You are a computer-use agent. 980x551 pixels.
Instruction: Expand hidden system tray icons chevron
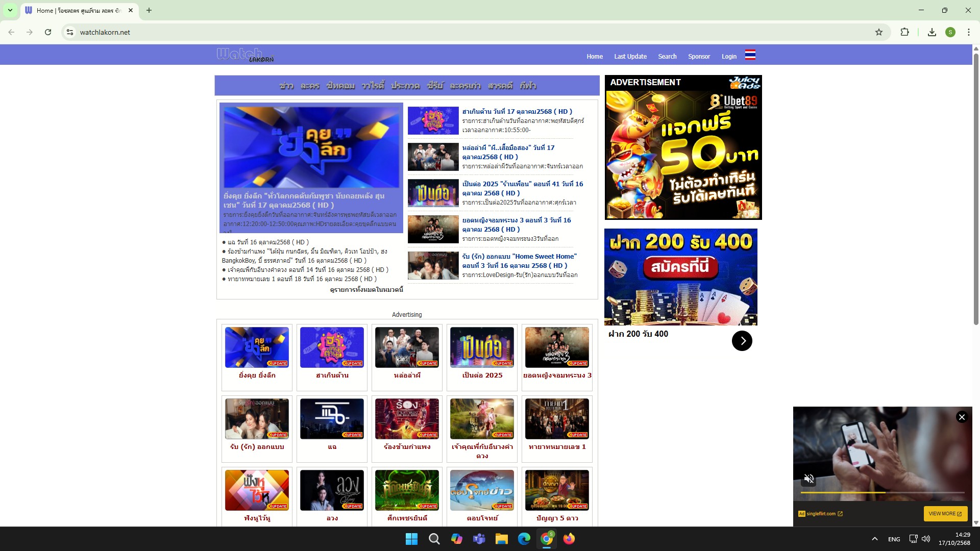click(x=874, y=539)
